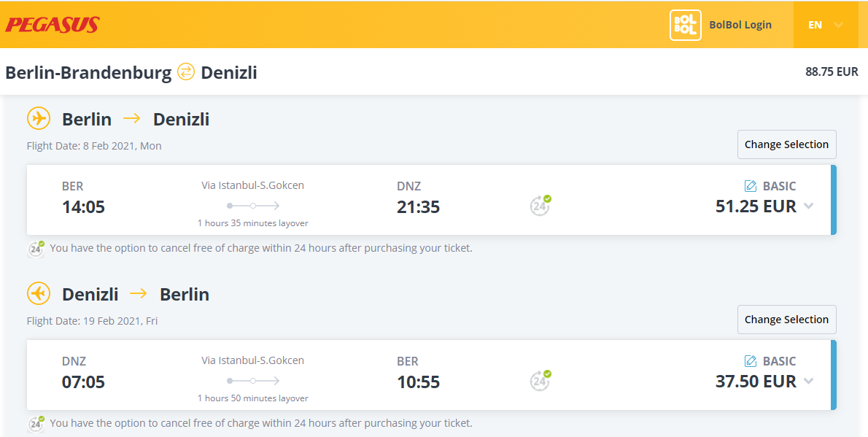This screenshot has height=437, width=868.
Task: Expand the 51.25 EUR fare details chevron
Action: (808, 206)
